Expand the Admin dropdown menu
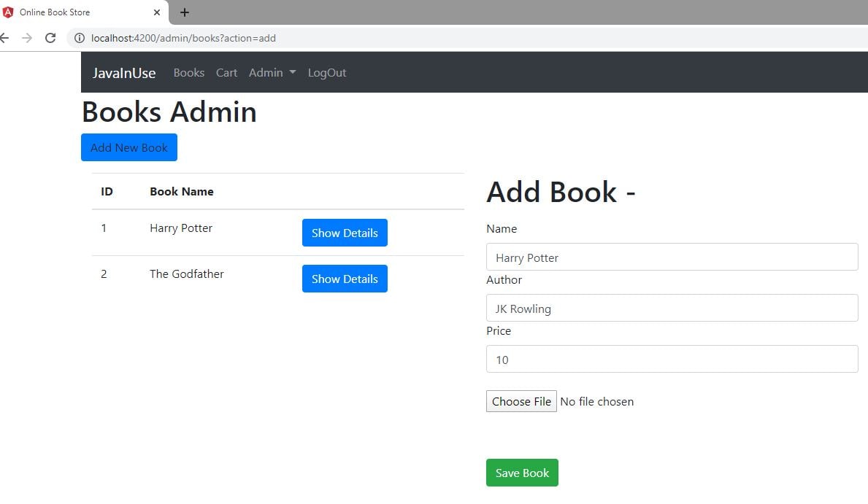This screenshot has width=868, height=504. 272,73
